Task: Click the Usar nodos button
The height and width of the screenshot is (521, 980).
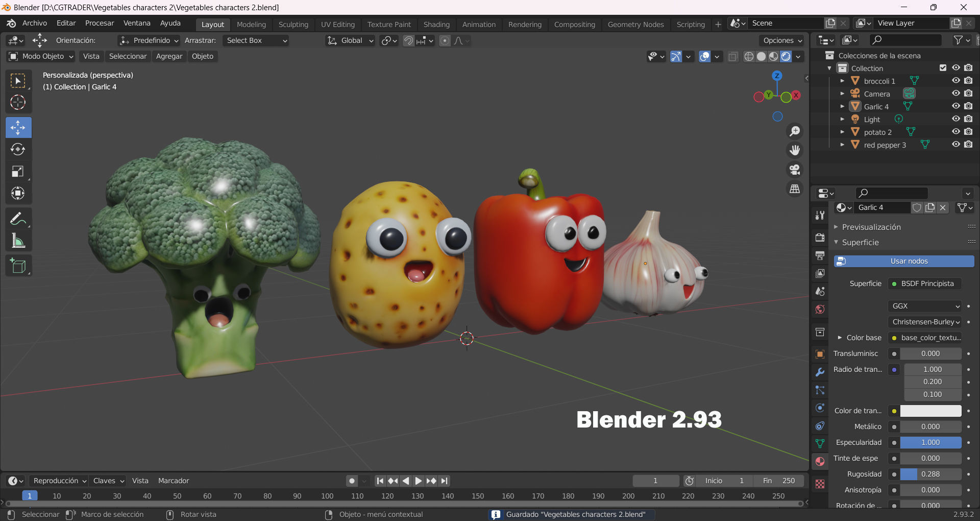Action: pyautogui.click(x=904, y=261)
